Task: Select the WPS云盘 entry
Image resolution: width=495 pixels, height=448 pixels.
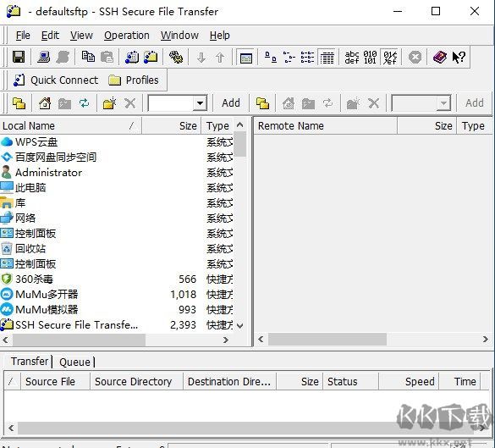Action: (29, 142)
